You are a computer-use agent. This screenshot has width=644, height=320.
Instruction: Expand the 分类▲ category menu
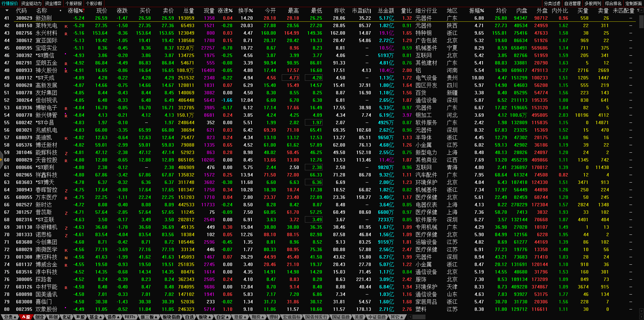(10, 317)
